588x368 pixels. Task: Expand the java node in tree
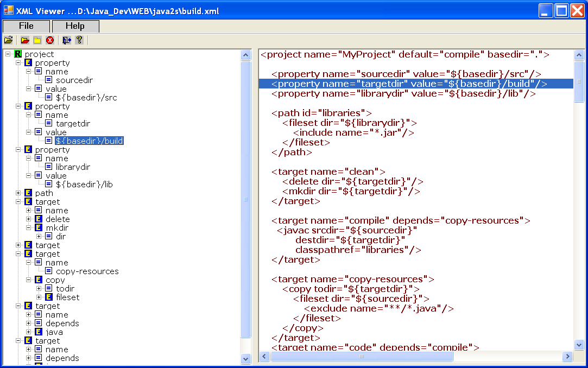(x=28, y=332)
